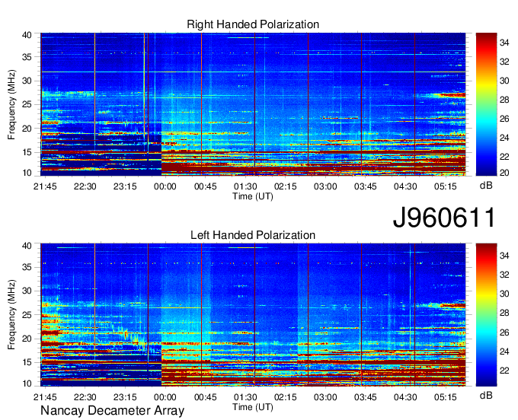Click the "Left Handed Polarization" plot title

tap(253, 235)
